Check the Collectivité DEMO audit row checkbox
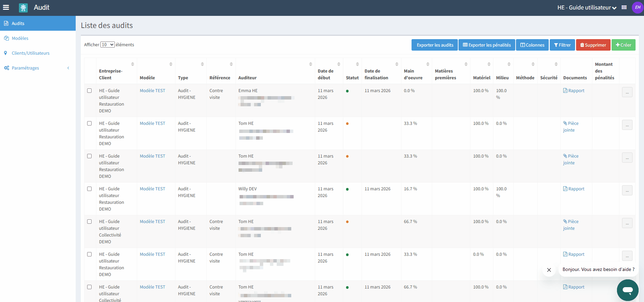 90,222
